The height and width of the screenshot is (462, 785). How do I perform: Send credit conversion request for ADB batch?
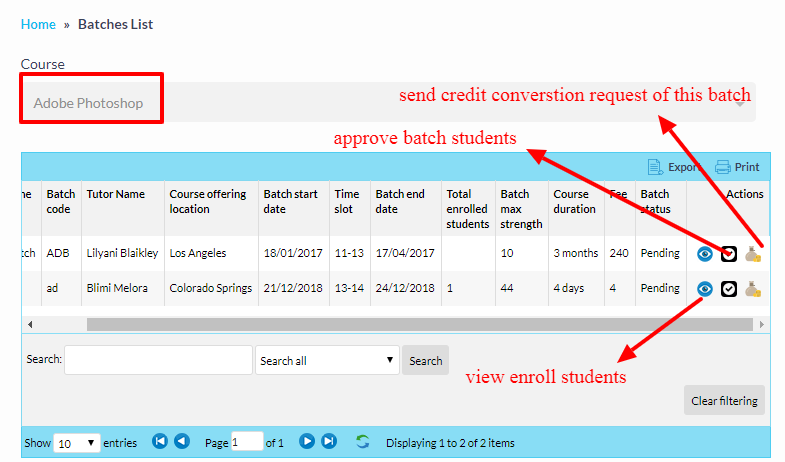click(753, 254)
